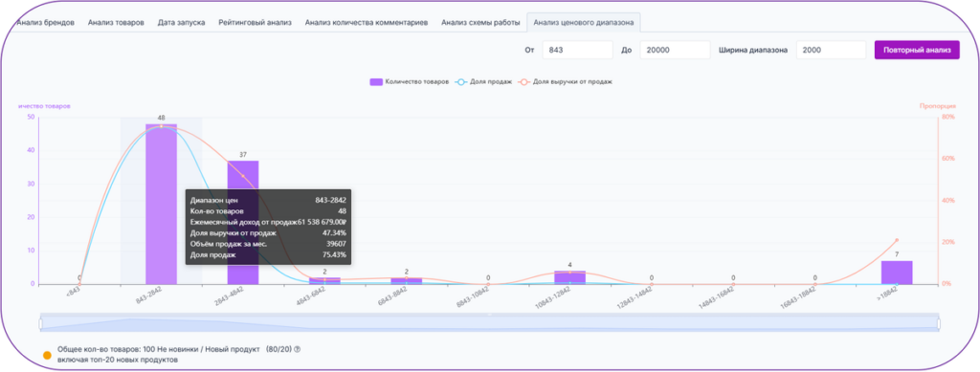This screenshot has height=372, width=980.
Task: Open the Анализ брендов tab
Action: [46, 22]
